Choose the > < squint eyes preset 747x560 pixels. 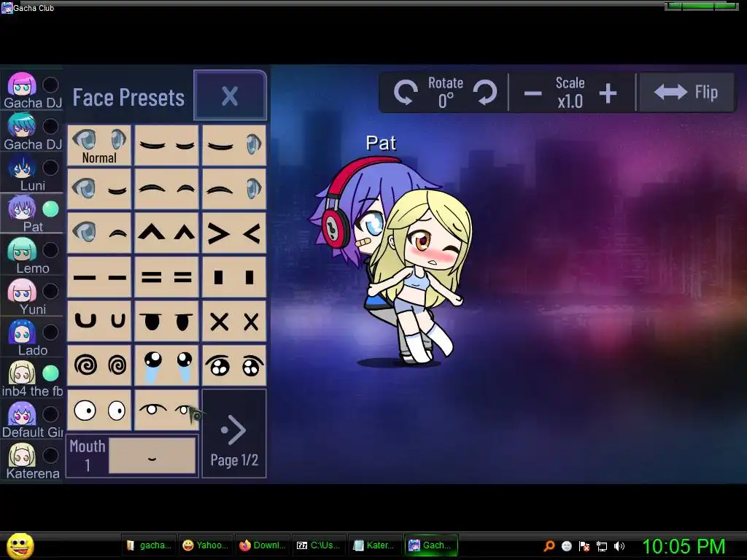coord(234,233)
